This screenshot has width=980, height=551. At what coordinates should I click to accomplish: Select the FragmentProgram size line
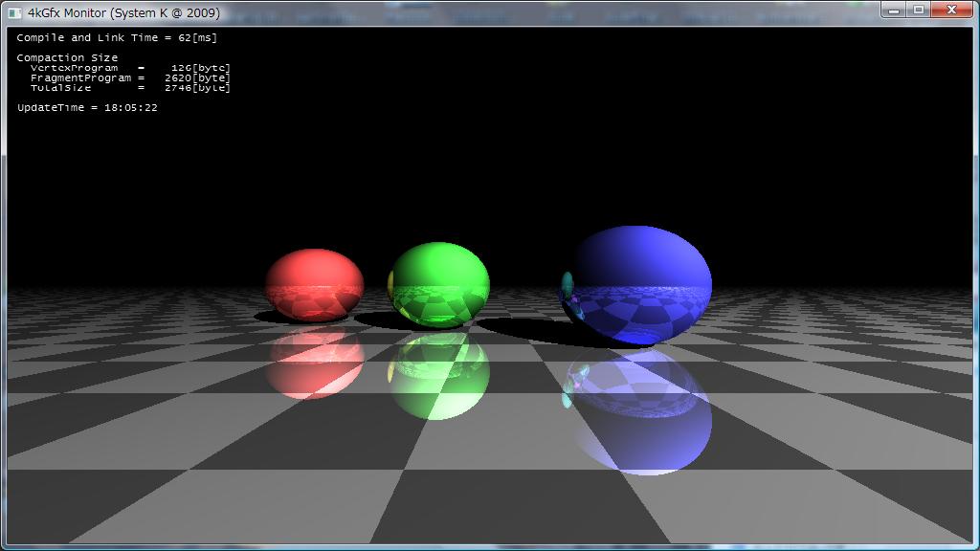(130, 77)
